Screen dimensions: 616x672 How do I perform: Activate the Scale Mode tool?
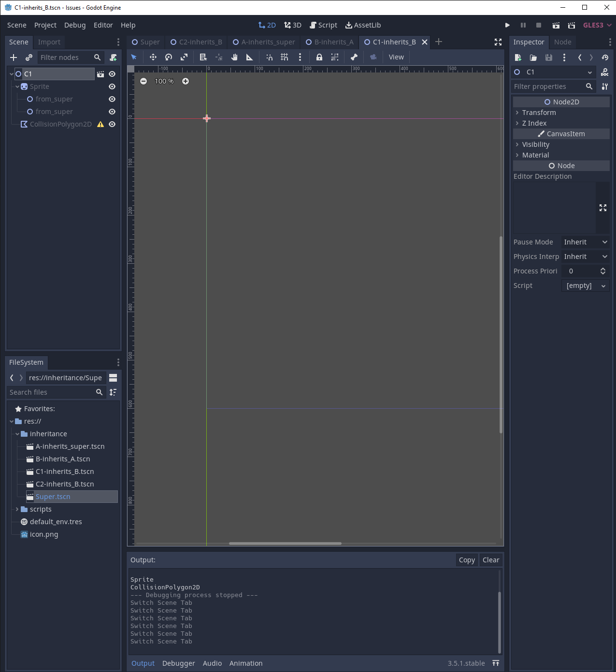tap(184, 57)
